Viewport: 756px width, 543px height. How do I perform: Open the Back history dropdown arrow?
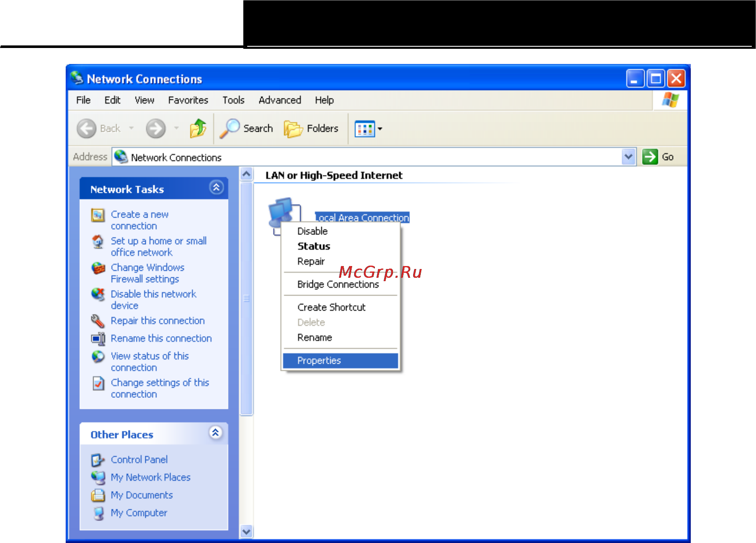click(x=131, y=128)
